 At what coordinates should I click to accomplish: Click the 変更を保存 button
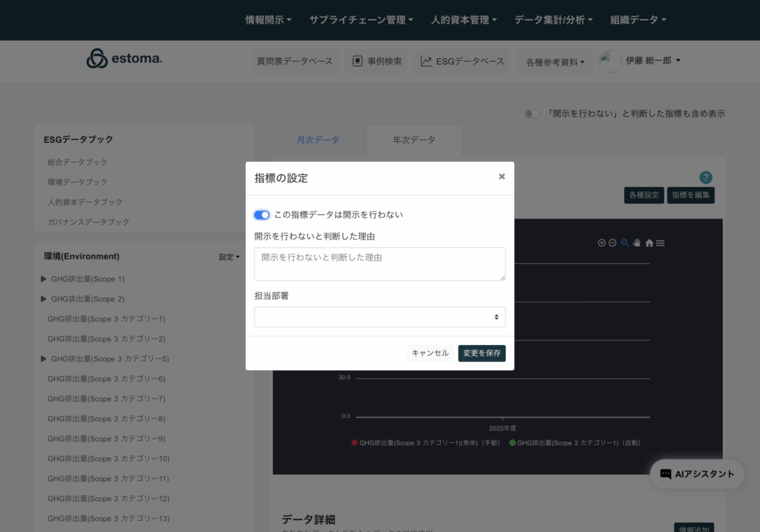coord(482,353)
